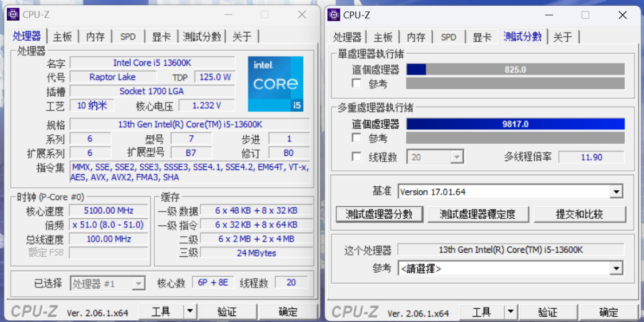The height and width of the screenshot is (322, 644).
Task: Click the name field Intel Core i5 13600K
Action: click(152, 63)
